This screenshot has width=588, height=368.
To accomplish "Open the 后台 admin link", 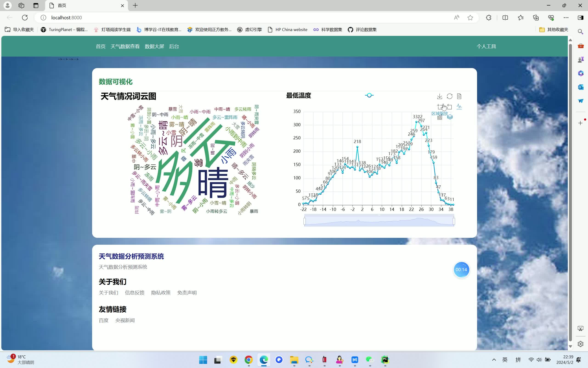I will coord(174,46).
